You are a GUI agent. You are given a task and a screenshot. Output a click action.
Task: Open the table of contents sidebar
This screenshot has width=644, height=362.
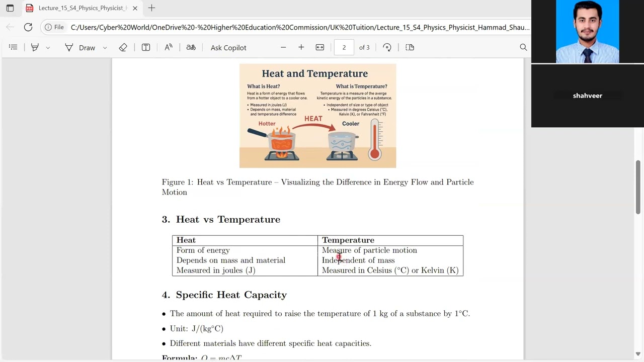(13, 47)
